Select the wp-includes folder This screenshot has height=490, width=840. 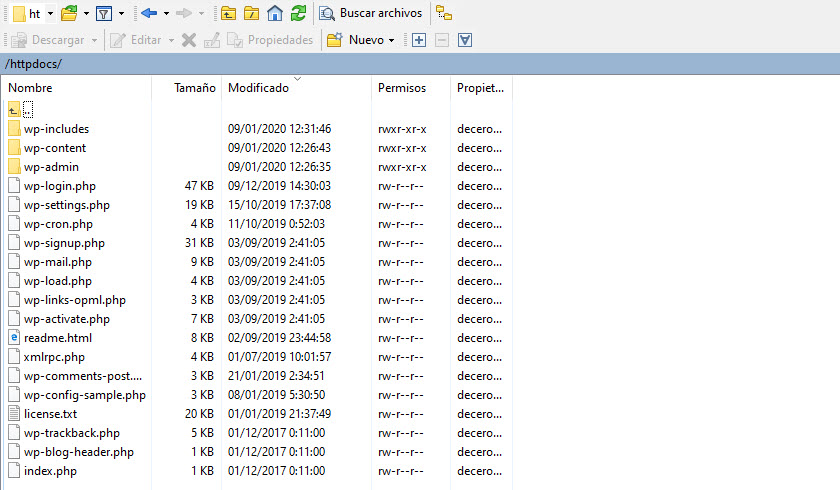pos(56,129)
